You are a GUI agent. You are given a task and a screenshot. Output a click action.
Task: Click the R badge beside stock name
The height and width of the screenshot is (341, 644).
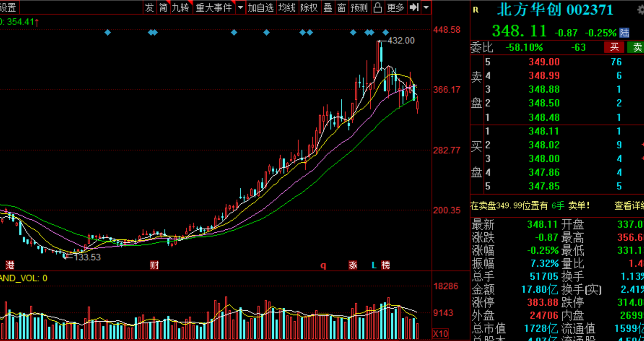pos(476,10)
